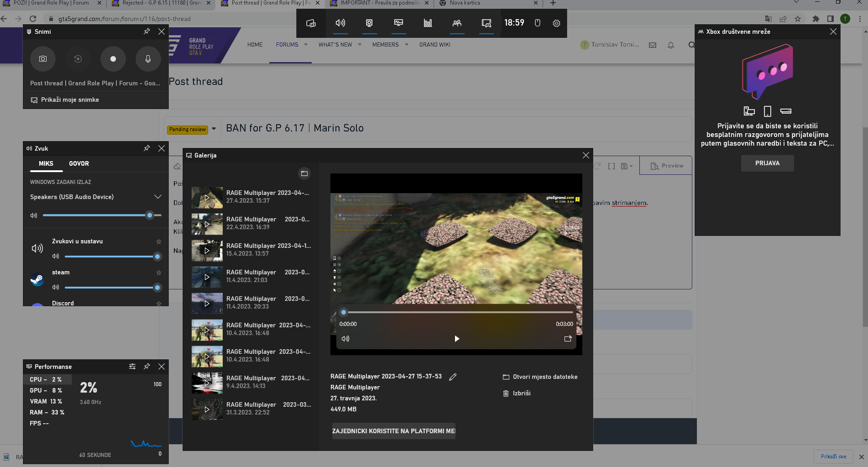
Task: Adjust steam volume slider
Action: [113, 288]
